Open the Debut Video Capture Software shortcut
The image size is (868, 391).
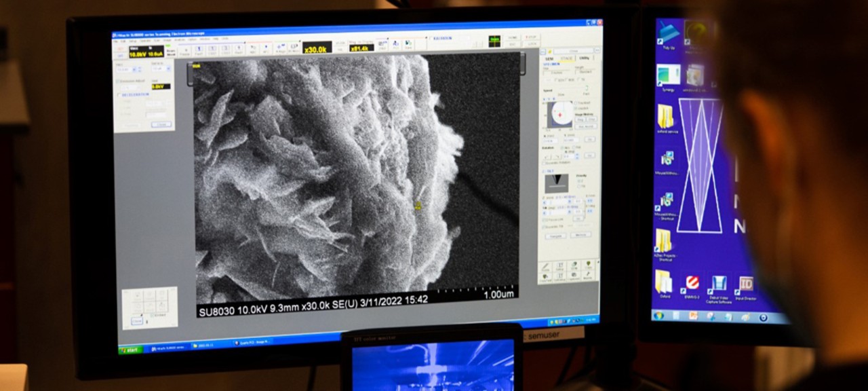pyautogui.click(x=719, y=284)
